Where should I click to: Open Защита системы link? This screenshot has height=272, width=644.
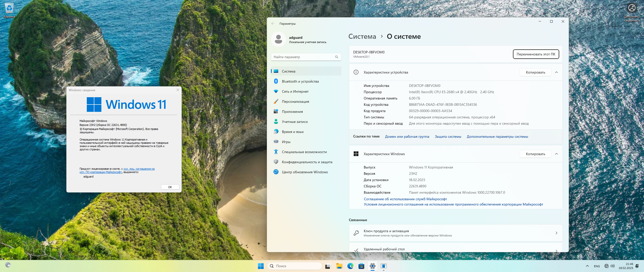[x=448, y=137]
